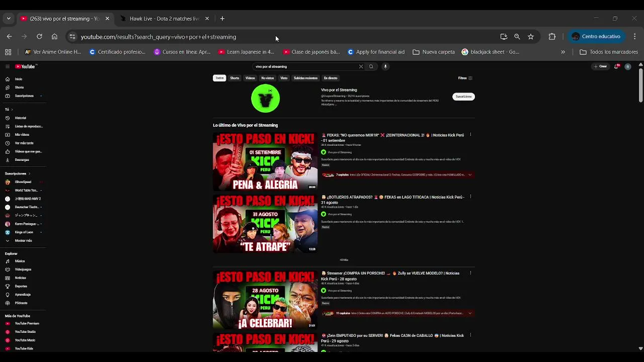Open YouTube Studio link
The height and width of the screenshot is (362, 644).
pos(25,332)
